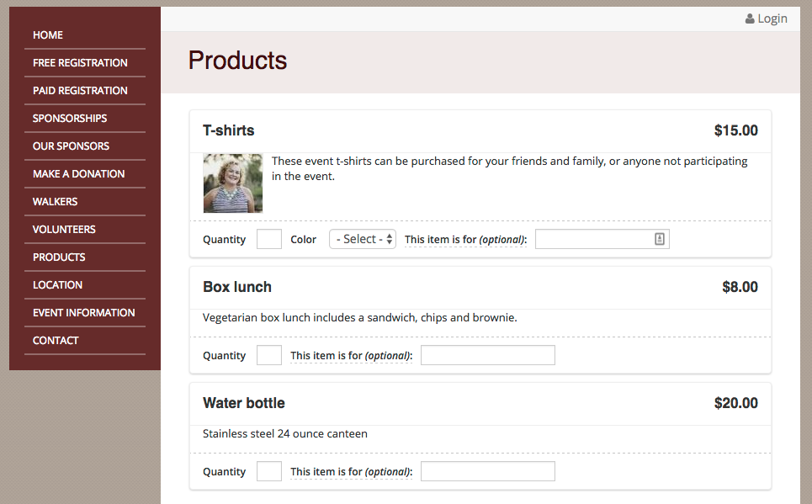Click the $15.00 price
This screenshot has height=504, width=812.
(736, 130)
